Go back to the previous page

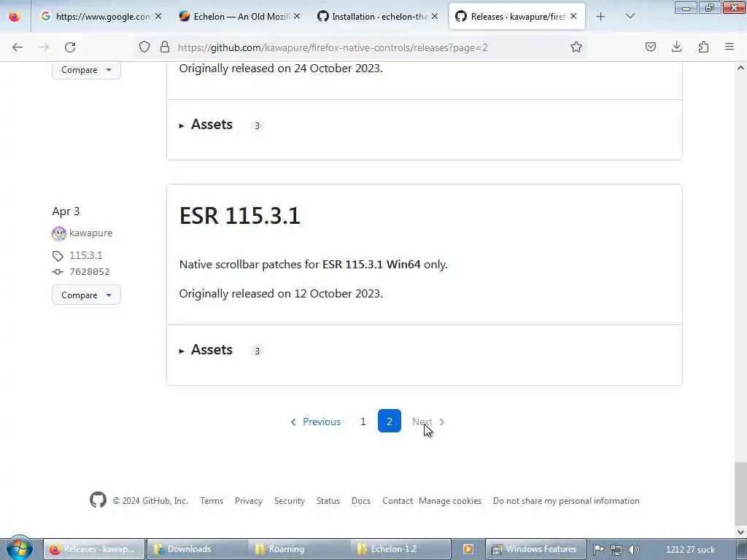[x=18, y=47]
